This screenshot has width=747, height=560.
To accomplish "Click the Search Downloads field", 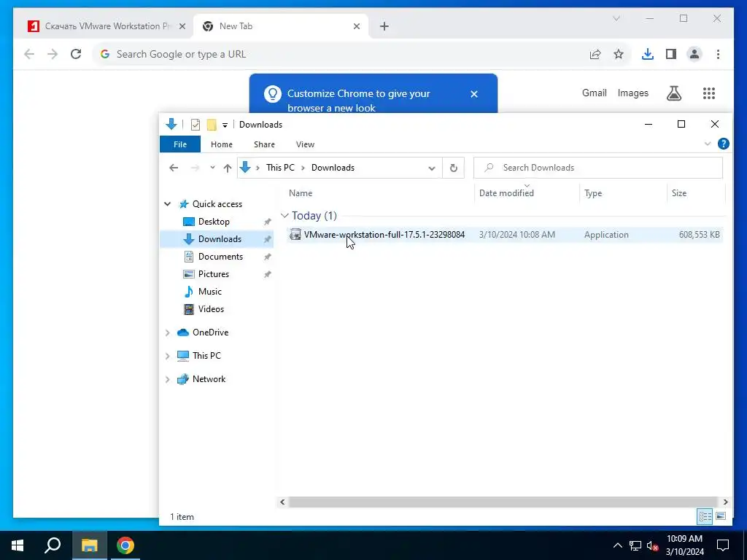I will point(598,168).
